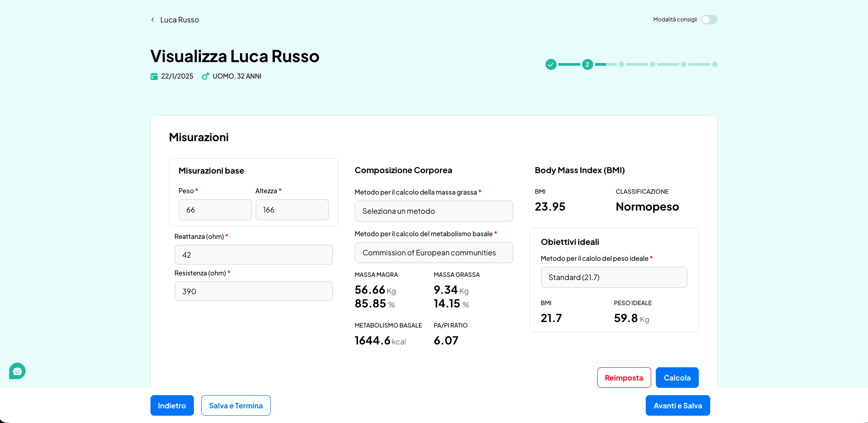
Task: Click Avanti e Salva to continue
Action: click(x=677, y=406)
